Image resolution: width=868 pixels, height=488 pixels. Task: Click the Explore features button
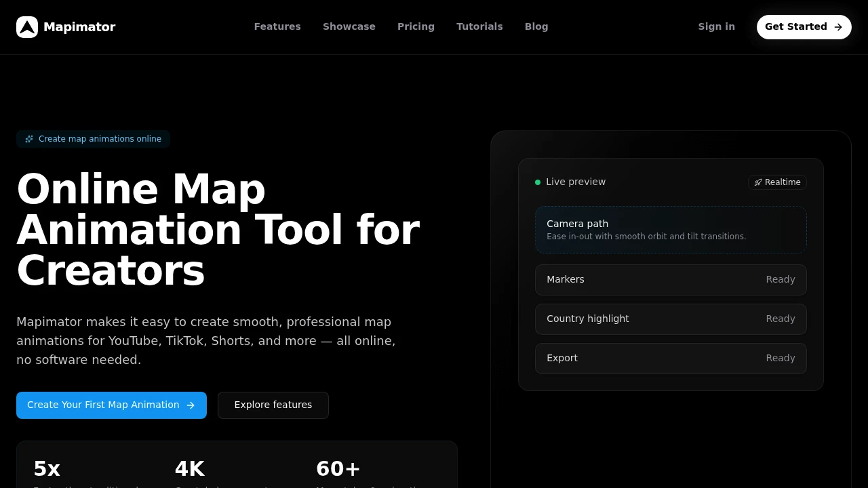[273, 405]
